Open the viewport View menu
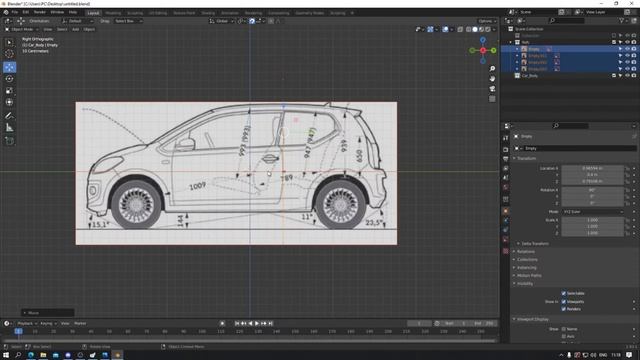This screenshot has height=360, width=640. pos(48,29)
